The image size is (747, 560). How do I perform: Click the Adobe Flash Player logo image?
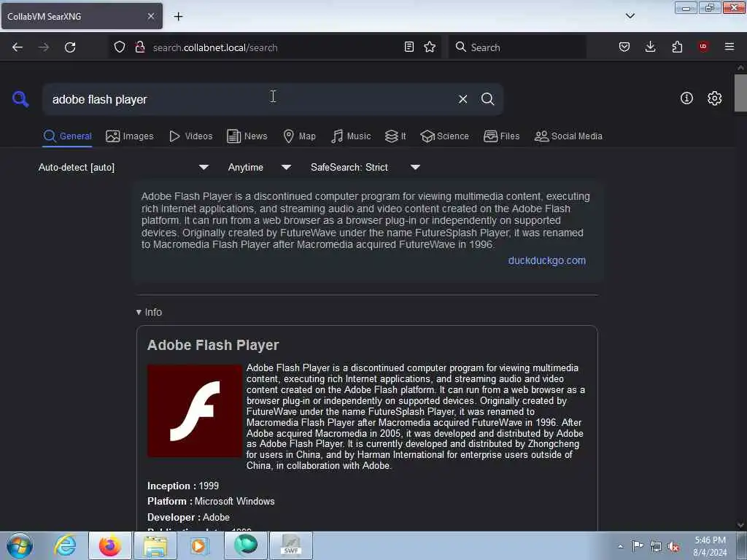[x=195, y=411]
